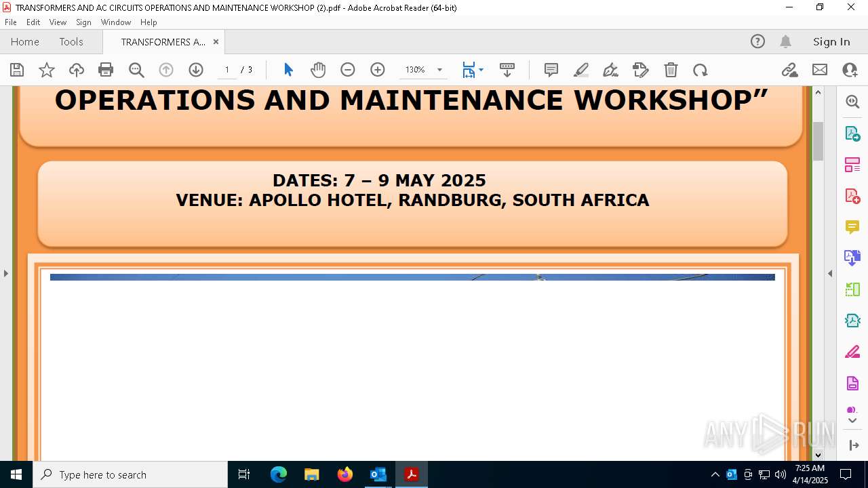
Task: Collapse the right tools pane arrow
Action: tap(830, 273)
